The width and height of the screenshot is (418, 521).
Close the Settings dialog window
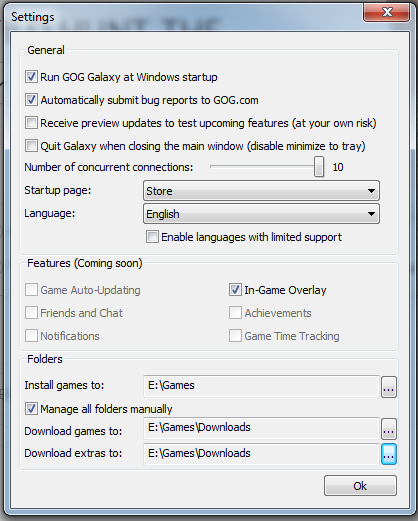pos(387,12)
